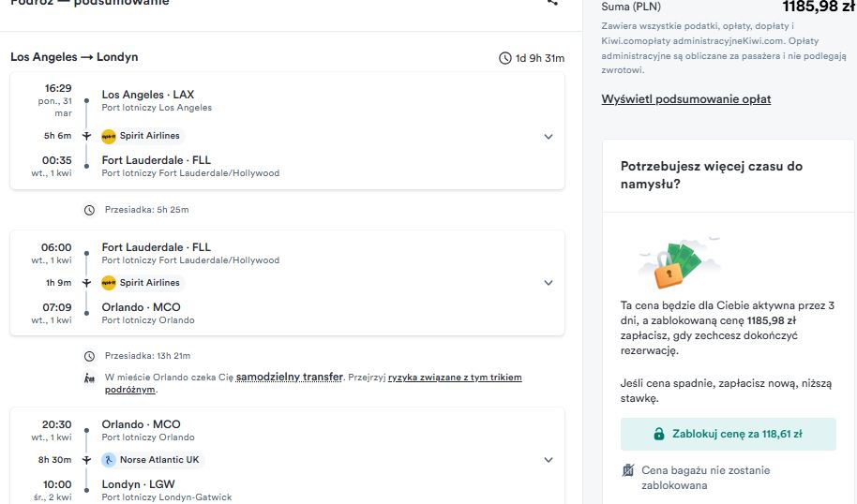Expand Orlando to Londyn flight details
Viewport: 857px width, 504px height.
point(549,460)
